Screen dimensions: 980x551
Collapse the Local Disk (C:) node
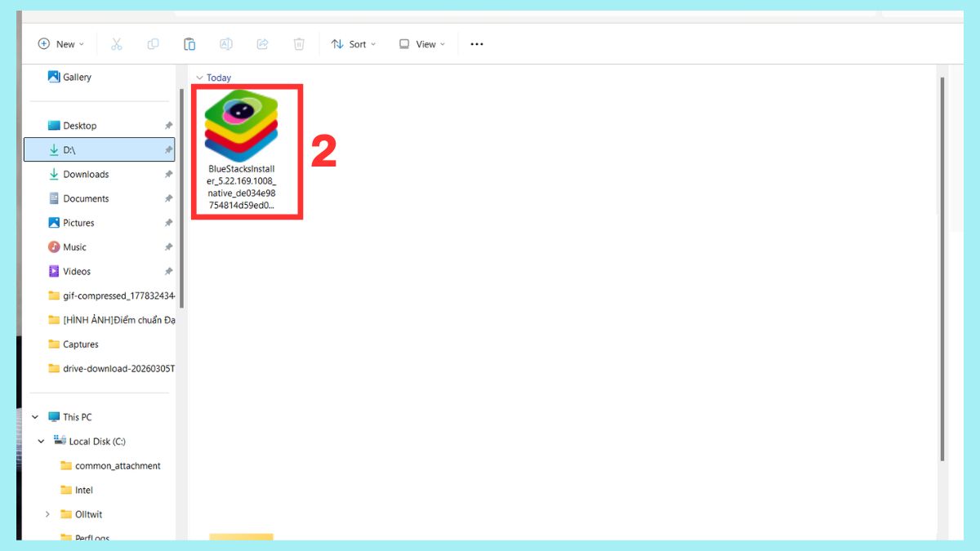[x=41, y=442]
